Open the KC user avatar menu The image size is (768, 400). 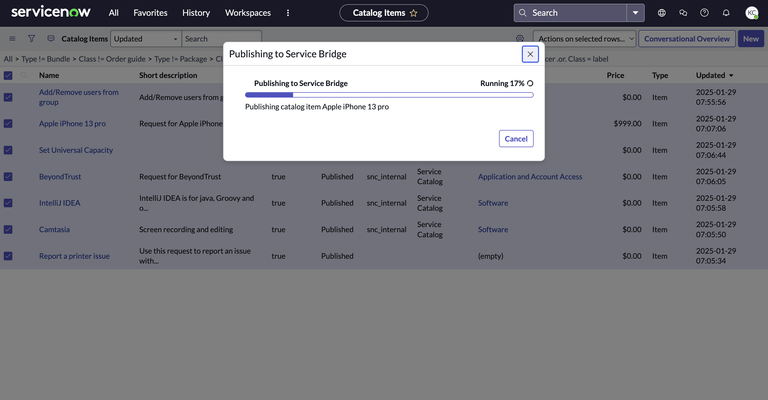click(x=752, y=13)
